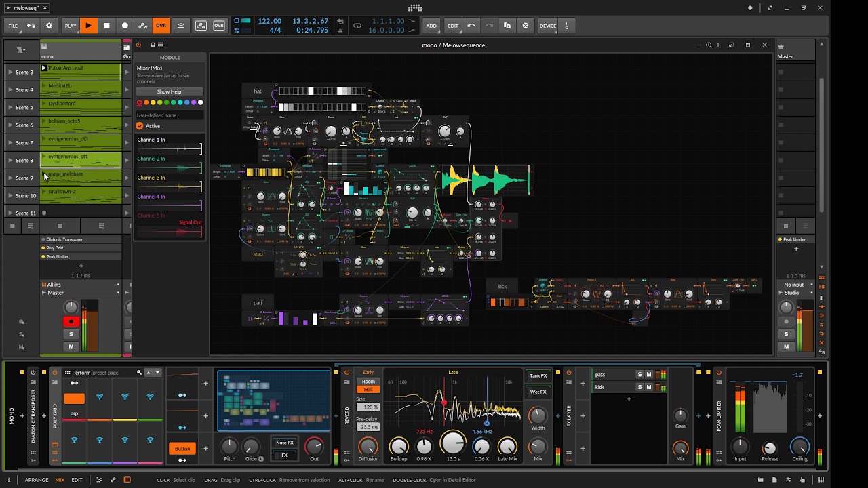Click plus to add device under Peak Limiter

796,249
